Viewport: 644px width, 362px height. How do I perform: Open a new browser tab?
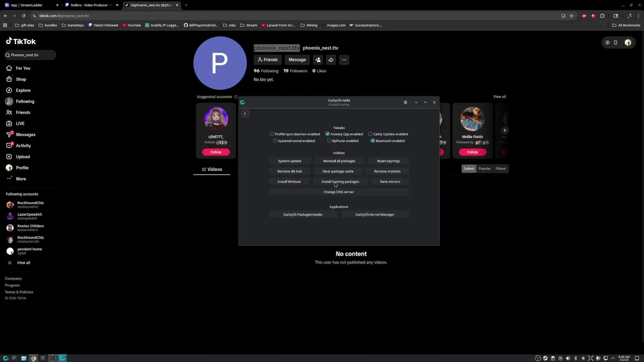(186, 5)
